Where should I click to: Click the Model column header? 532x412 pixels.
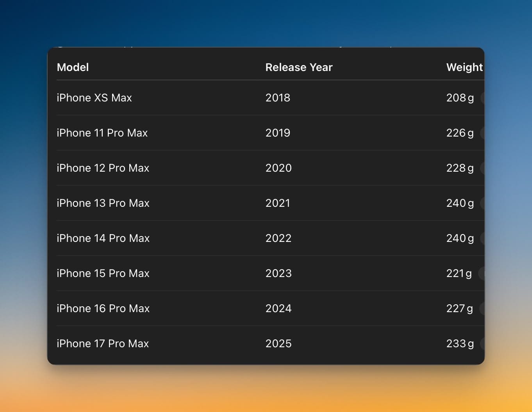click(73, 67)
